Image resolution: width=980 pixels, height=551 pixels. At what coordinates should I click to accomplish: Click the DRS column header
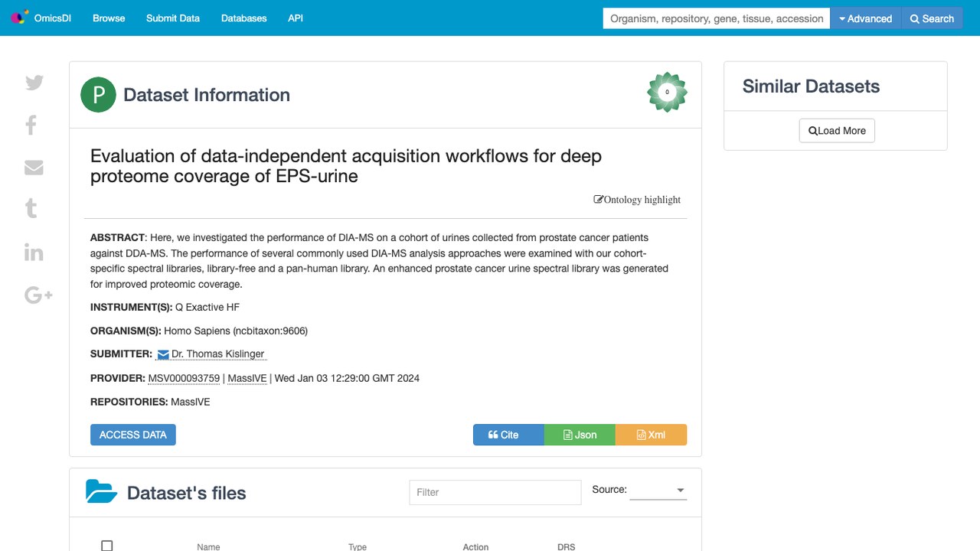(566, 547)
